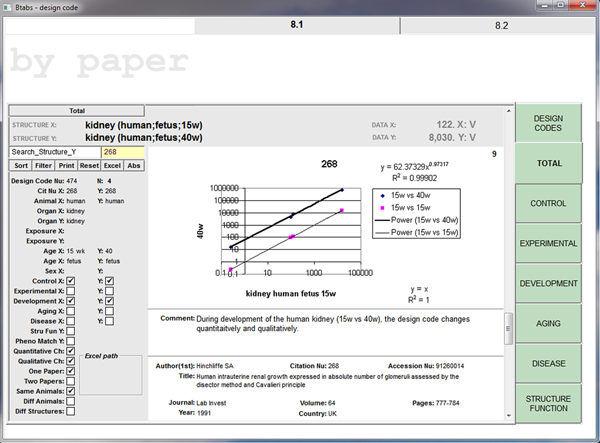Click the 15w vs 15w legend entry
This screenshot has height=443, width=600.
(406, 208)
